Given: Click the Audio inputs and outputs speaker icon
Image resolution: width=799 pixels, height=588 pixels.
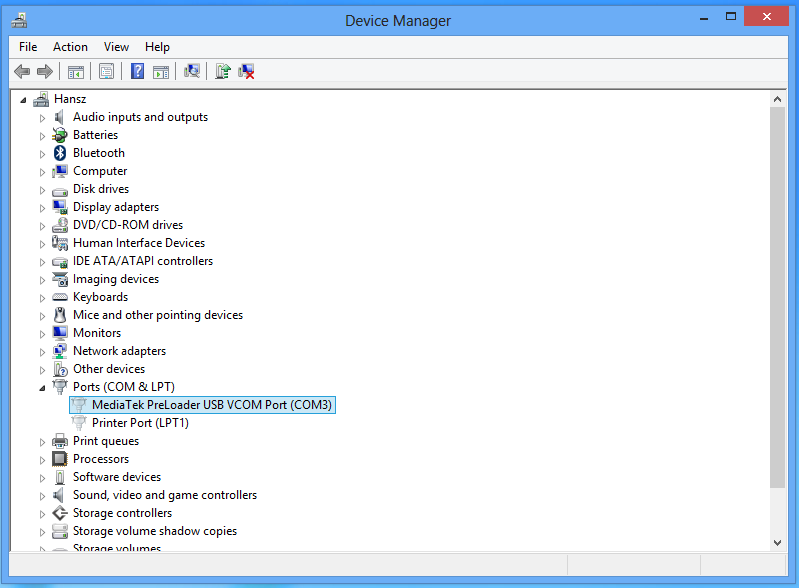Looking at the screenshot, I should click(59, 117).
